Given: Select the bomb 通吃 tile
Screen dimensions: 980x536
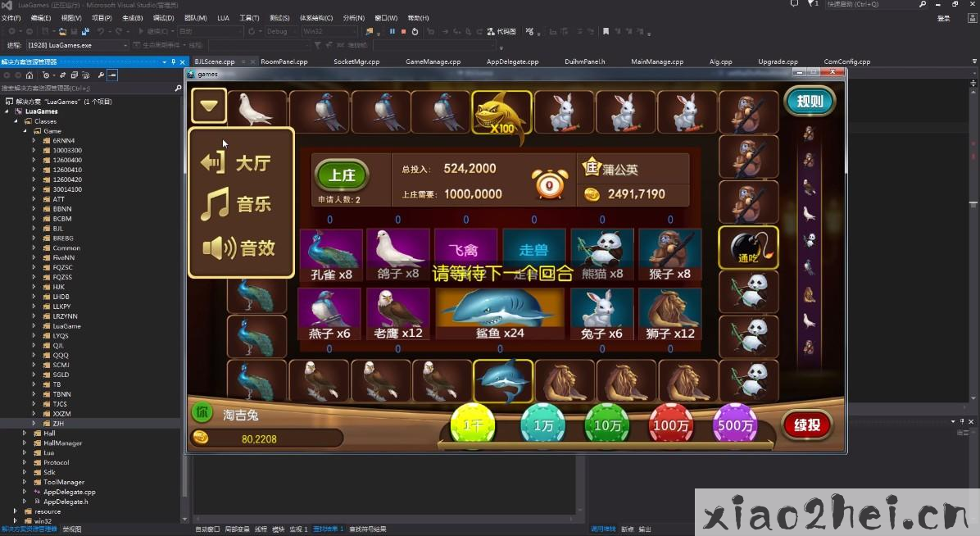Looking at the screenshot, I should click(748, 248).
